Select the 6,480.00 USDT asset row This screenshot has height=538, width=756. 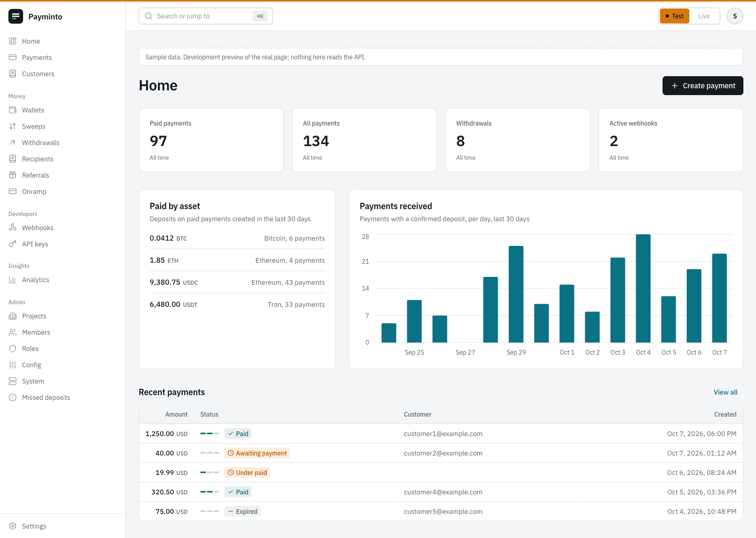237,304
